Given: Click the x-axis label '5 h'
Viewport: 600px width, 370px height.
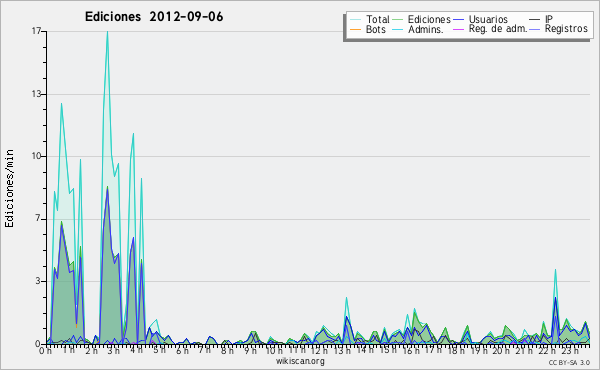Looking at the screenshot, I should point(159,350).
